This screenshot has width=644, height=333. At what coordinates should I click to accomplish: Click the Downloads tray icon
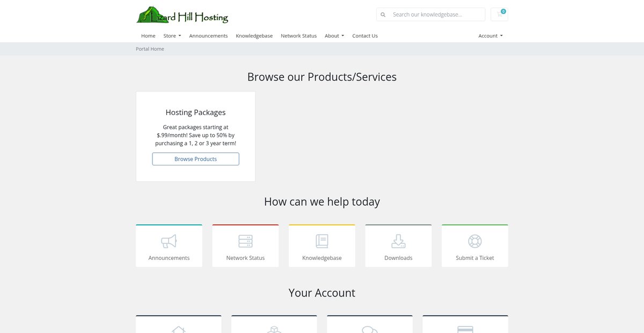[x=398, y=241]
